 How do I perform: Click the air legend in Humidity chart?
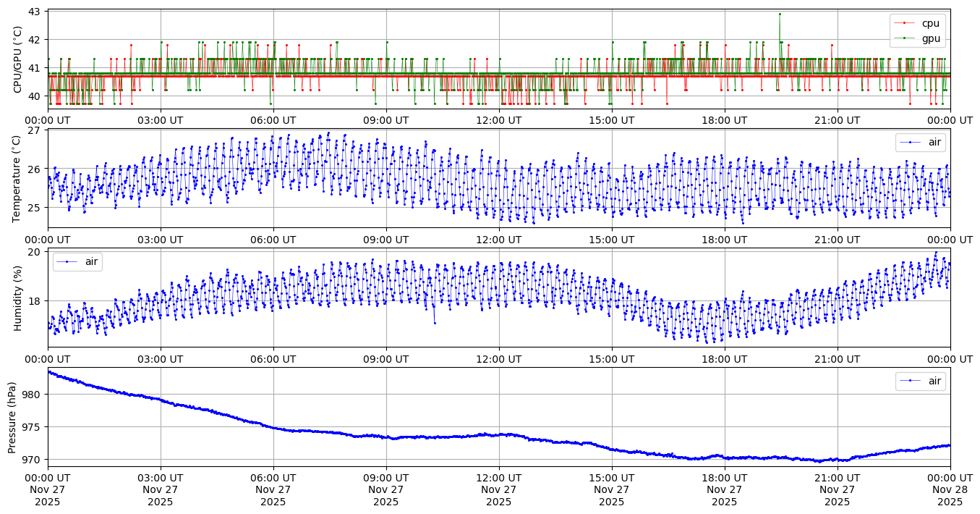[92, 262]
